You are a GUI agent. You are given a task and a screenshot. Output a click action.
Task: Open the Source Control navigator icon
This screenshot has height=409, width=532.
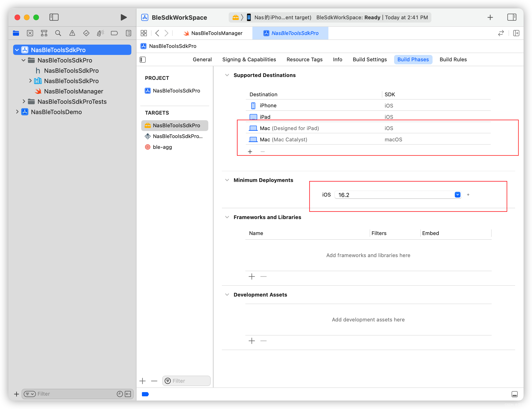pos(30,33)
